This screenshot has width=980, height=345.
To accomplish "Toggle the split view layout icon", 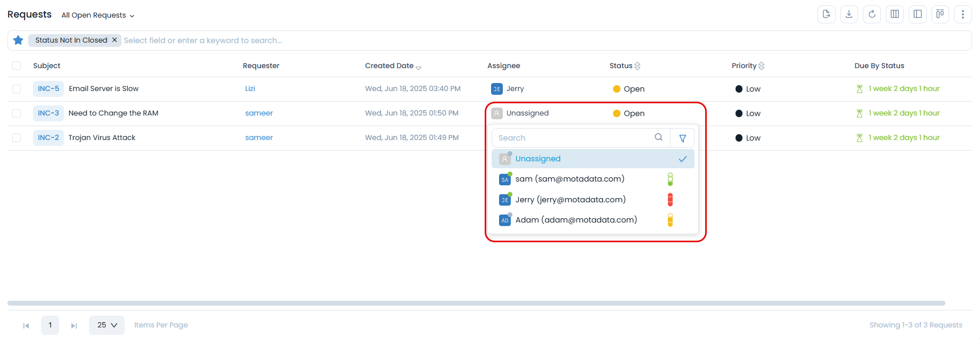I will pyautogui.click(x=918, y=14).
